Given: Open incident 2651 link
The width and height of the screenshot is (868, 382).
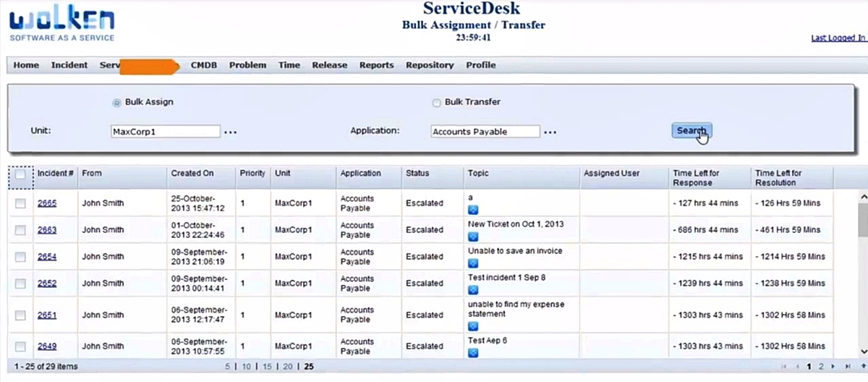Looking at the screenshot, I should click(47, 315).
